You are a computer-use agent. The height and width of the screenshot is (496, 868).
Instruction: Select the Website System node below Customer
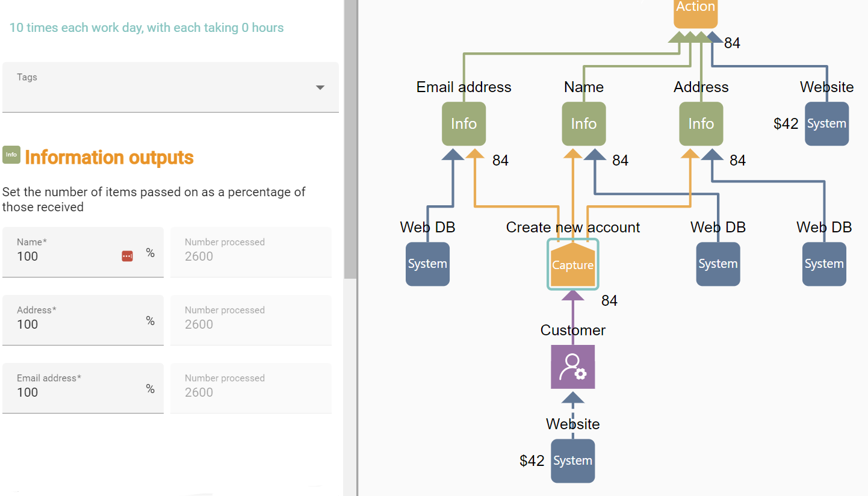(x=572, y=461)
